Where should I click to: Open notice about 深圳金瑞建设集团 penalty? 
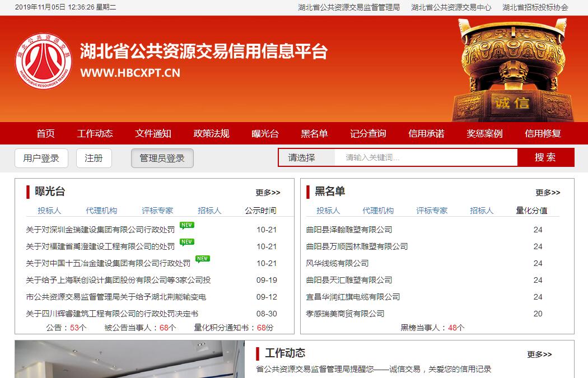point(100,230)
